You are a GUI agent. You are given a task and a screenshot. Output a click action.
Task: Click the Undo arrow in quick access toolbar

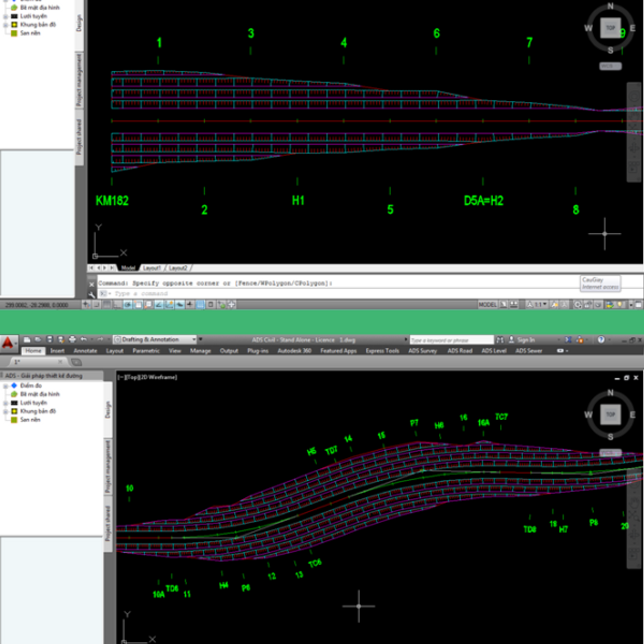[x=84, y=339]
